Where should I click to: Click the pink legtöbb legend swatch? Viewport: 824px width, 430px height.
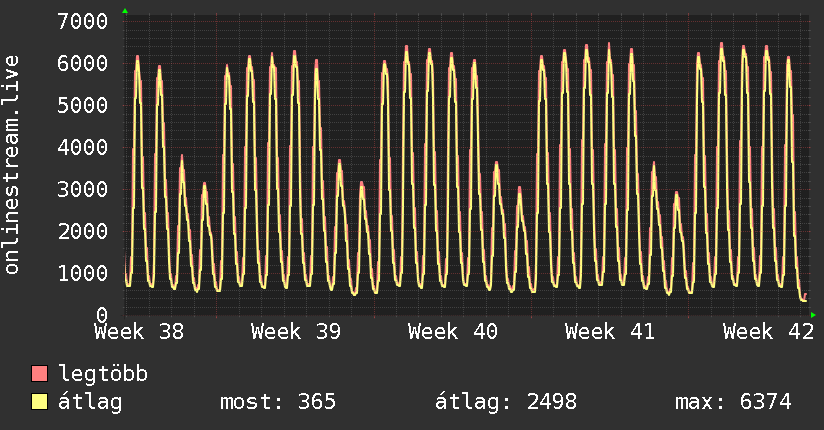[x=39, y=374]
